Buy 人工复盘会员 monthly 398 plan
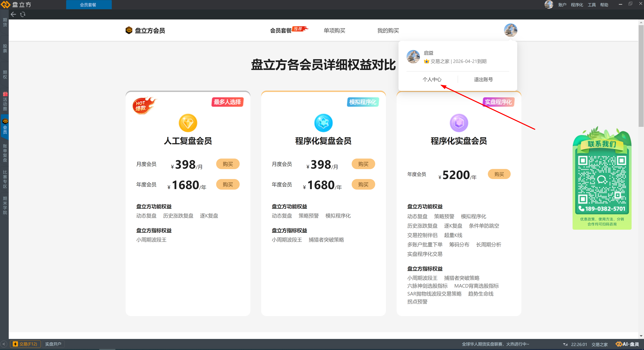The height and width of the screenshot is (350, 644). tap(228, 164)
